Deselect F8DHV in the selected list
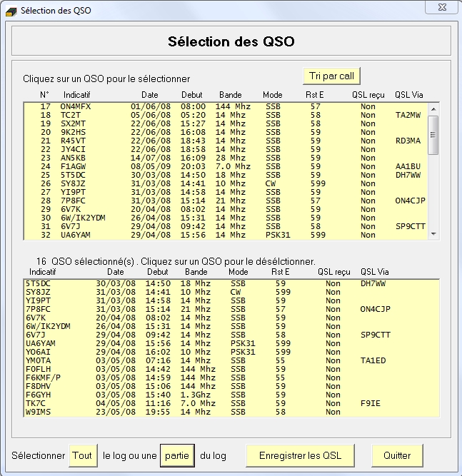462x476 pixels. coord(231,386)
